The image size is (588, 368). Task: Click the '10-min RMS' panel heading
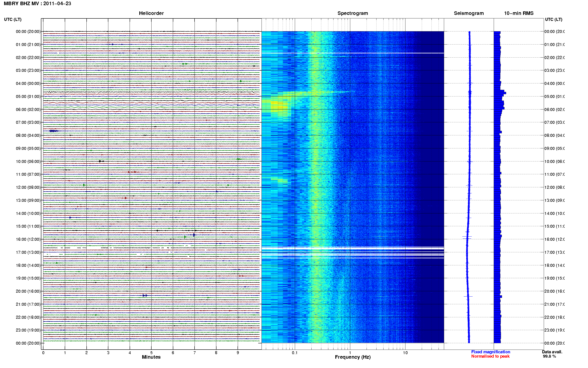[519, 13]
